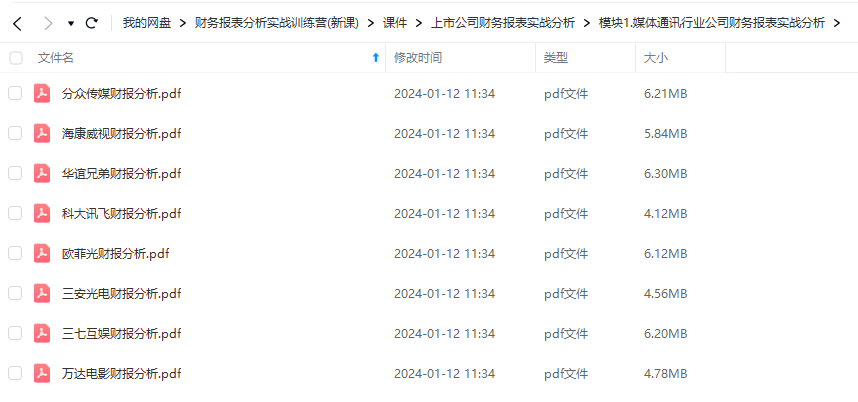Click the PDF icon of 万达电影财报分析.pdf
This screenshot has height=402, width=858.
42,374
